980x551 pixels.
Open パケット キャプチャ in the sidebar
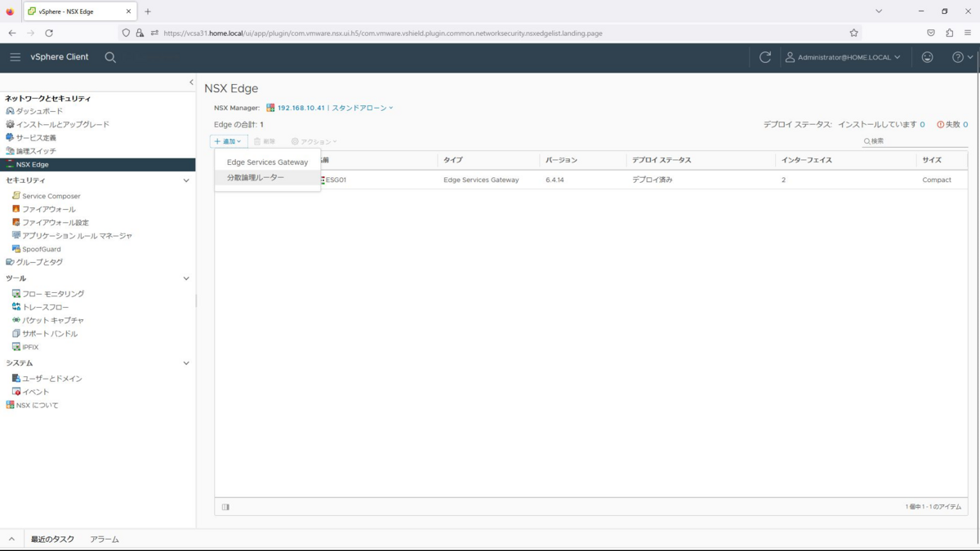click(x=53, y=320)
